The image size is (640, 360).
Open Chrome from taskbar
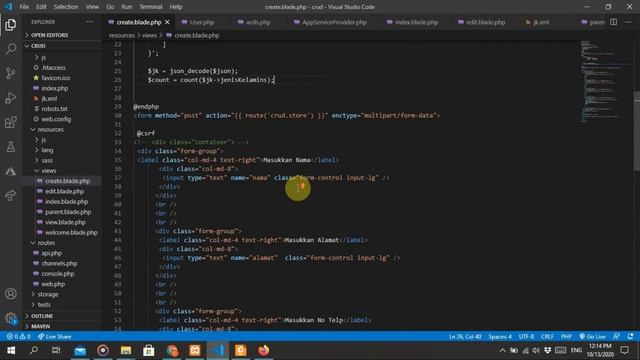click(x=172, y=350)
